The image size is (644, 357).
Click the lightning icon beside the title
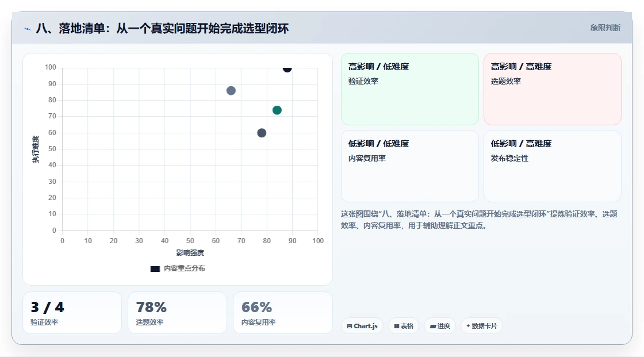(27, 29)
